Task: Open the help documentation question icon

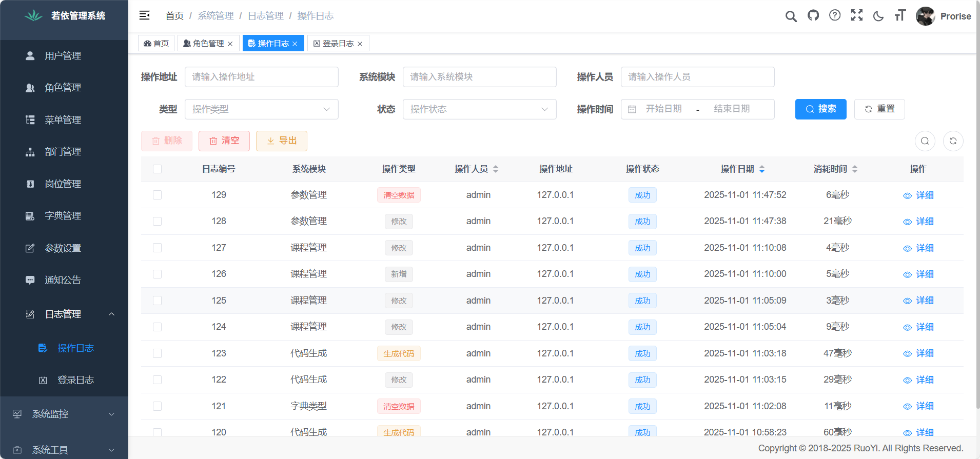Action: [835, 15]
